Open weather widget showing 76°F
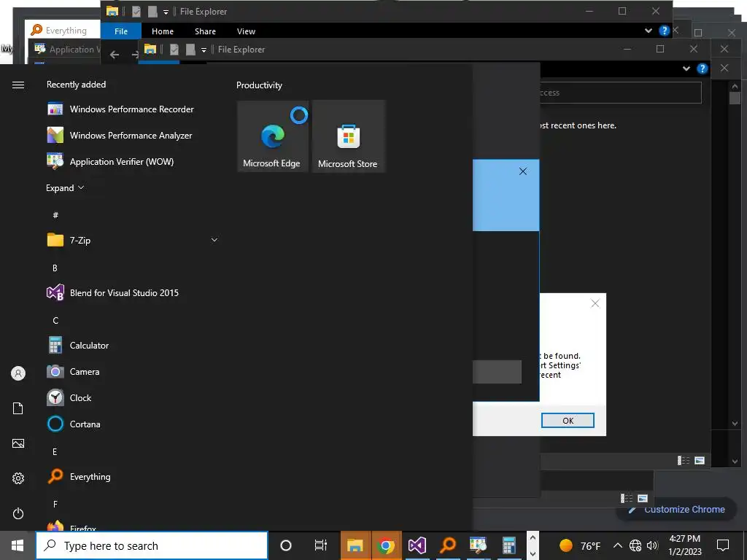The height and width of the screenshot is (560, 747). tap(580, 545)
